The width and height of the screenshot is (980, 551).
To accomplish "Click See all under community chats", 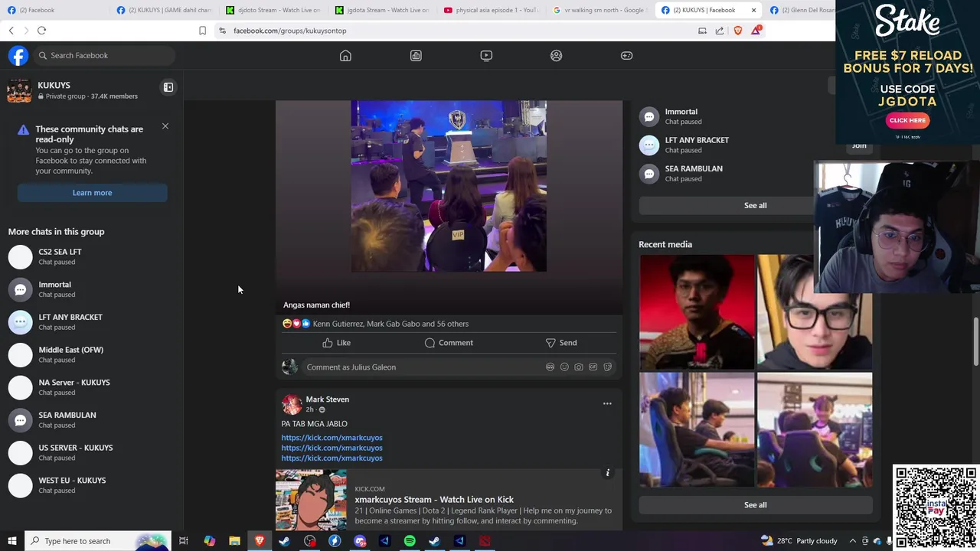I will [x=755, y=205].
